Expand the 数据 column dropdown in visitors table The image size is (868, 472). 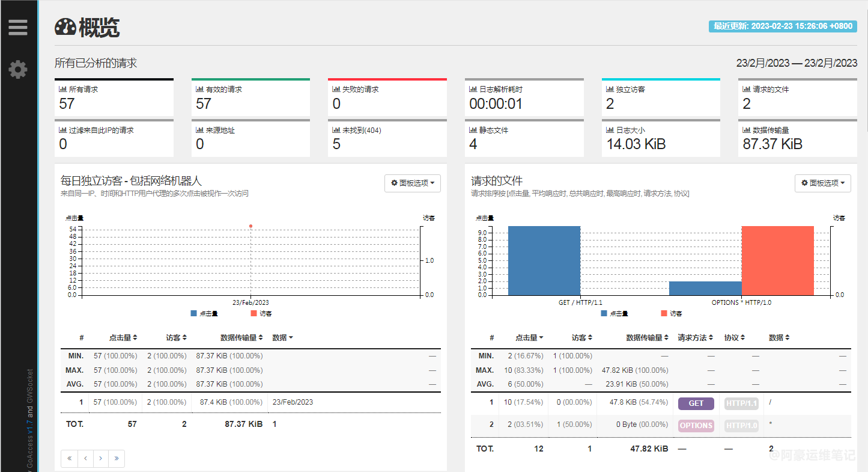[283, 338]
